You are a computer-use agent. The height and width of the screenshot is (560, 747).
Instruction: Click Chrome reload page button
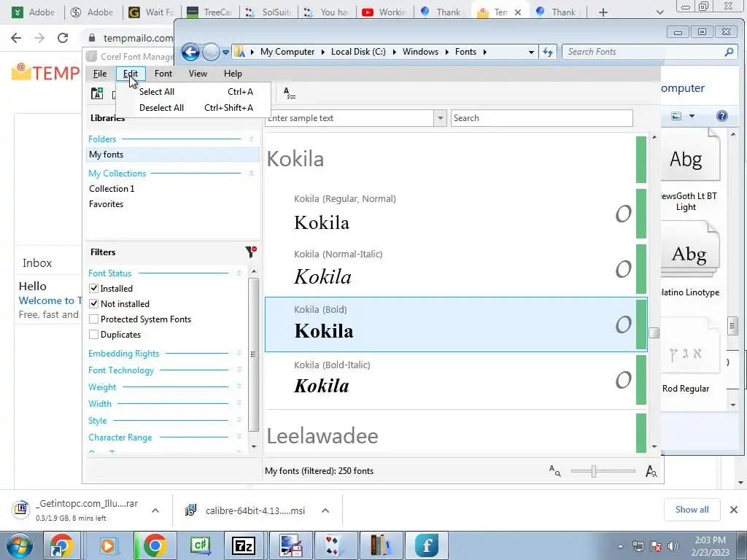pos(63,38)
